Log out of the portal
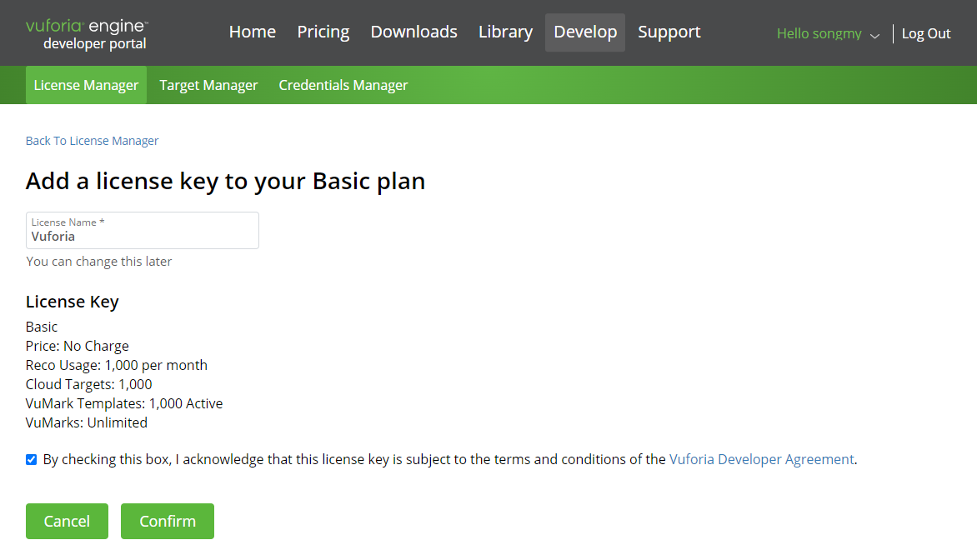The height and width of the screenshot is (560, 977). 926,33
